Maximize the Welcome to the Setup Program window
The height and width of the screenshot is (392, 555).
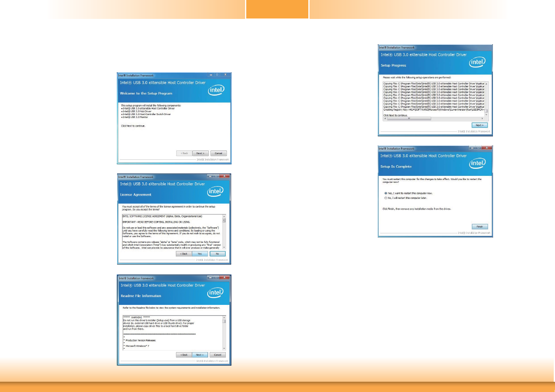tap(217, 75)
